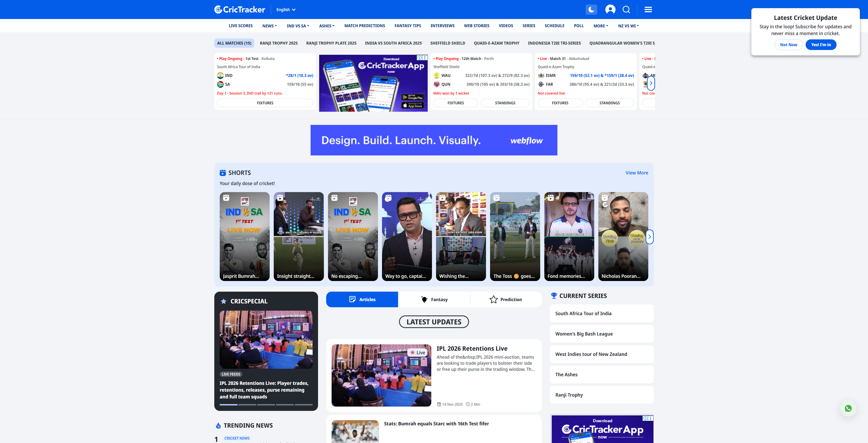Screen dimensions: 868x443
Task: Open the Nicholas Pooran... short video
Action: click(x=623, y=236)
